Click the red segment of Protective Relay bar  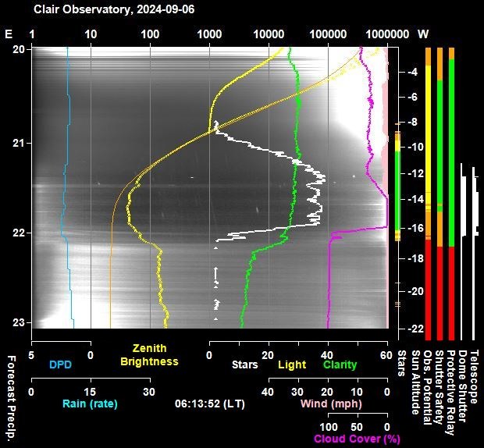(451, 293)
